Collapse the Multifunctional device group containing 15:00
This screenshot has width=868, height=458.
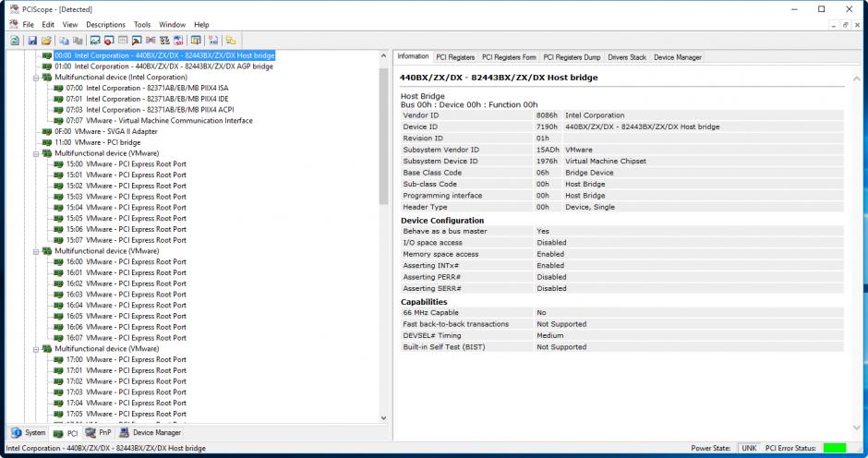36,153
